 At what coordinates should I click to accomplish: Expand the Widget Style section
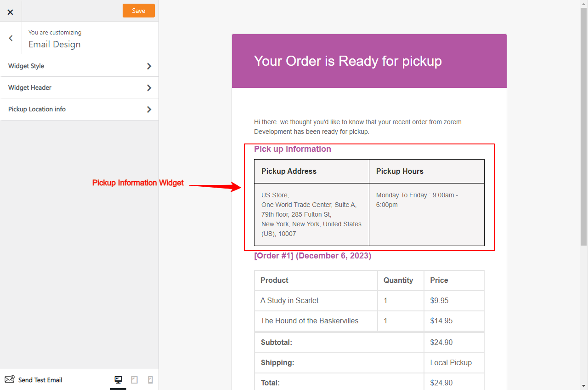69,66
